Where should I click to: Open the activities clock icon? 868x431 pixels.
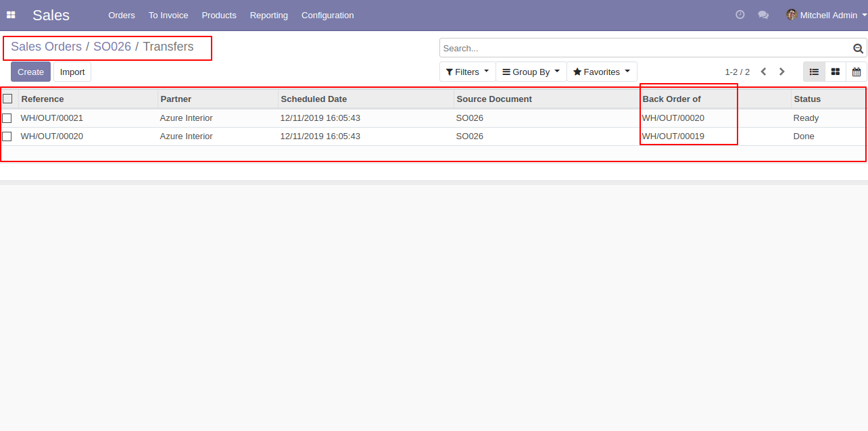coord(740,14)
